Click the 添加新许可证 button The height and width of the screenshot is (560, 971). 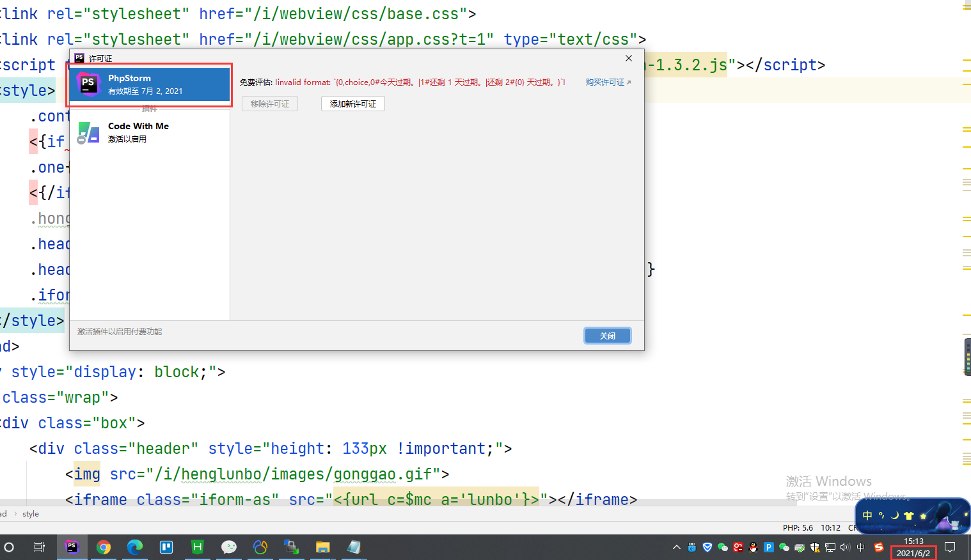click(x=353, y=104)
